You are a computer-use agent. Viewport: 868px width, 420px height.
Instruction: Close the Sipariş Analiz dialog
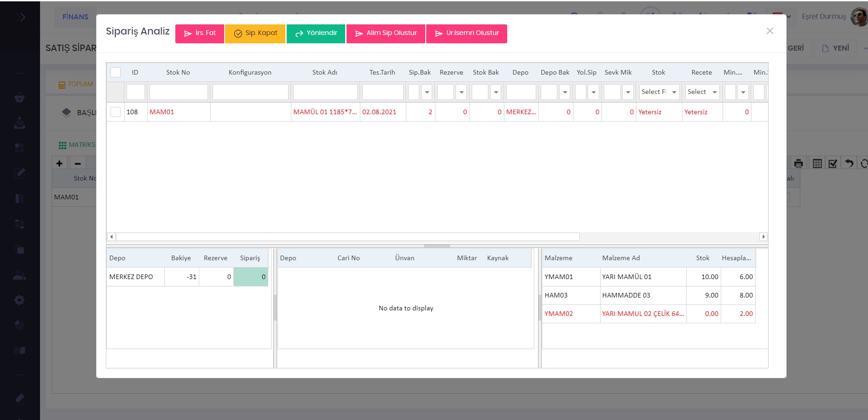770,31
